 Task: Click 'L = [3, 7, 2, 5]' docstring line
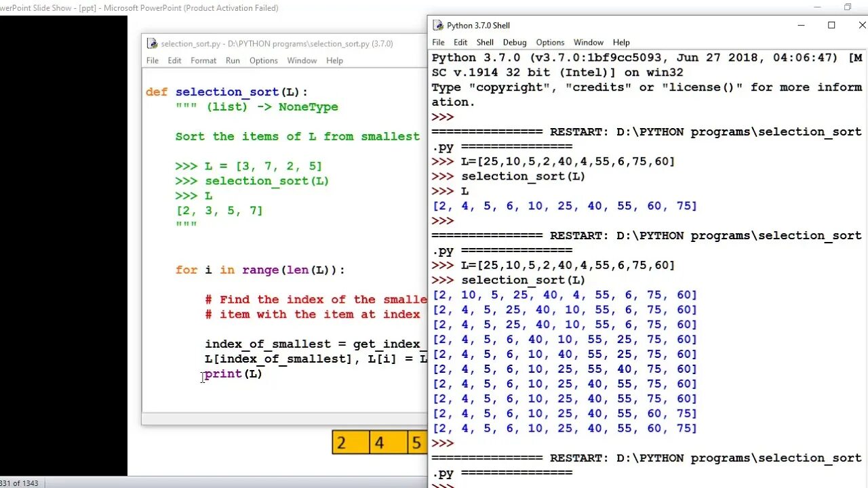[249, 166]
